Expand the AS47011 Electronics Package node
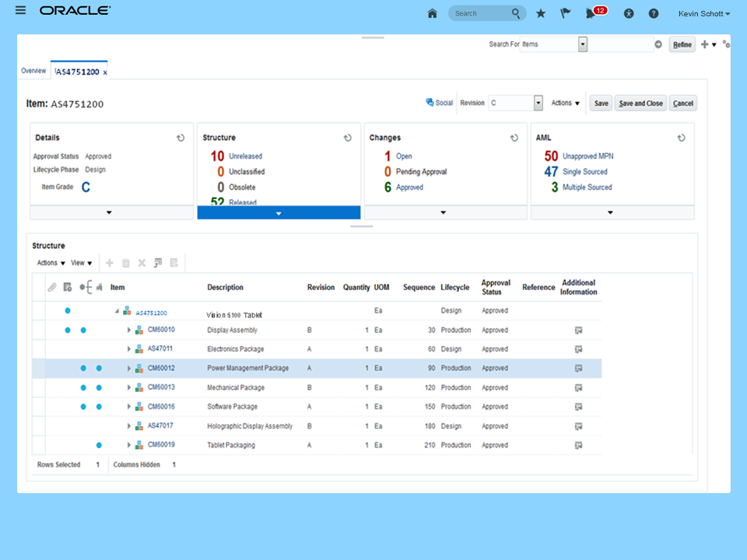This screenshot has height=560, width=747. click(128, 349)
